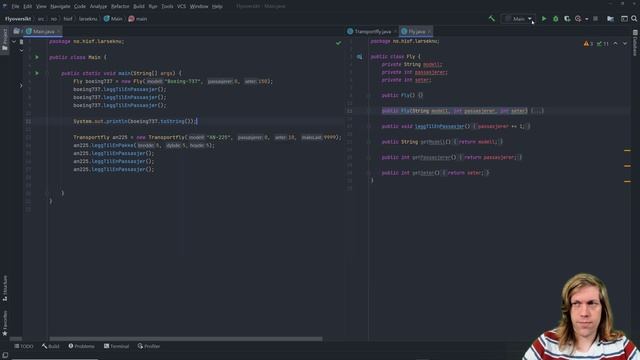Click the warnings triangle indicator in Fly.java
This screenshot has width=640, height=360.
coord(588,44)
